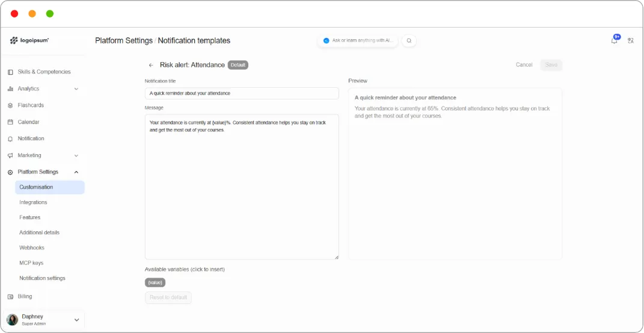Click the logoipsum logo

pyautogui.click(x=29, y=40)
